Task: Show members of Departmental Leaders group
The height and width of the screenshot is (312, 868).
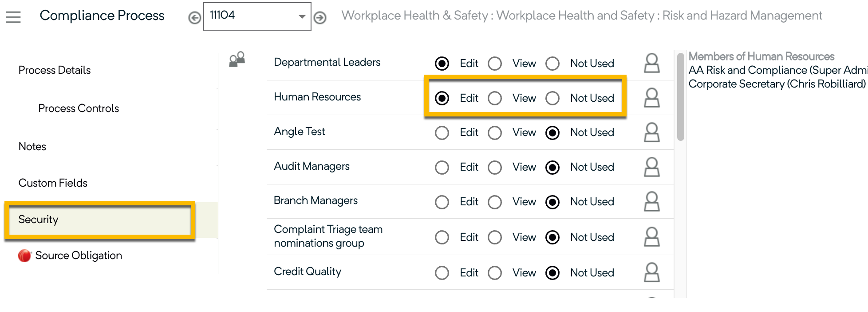Action: click(651, 63)
